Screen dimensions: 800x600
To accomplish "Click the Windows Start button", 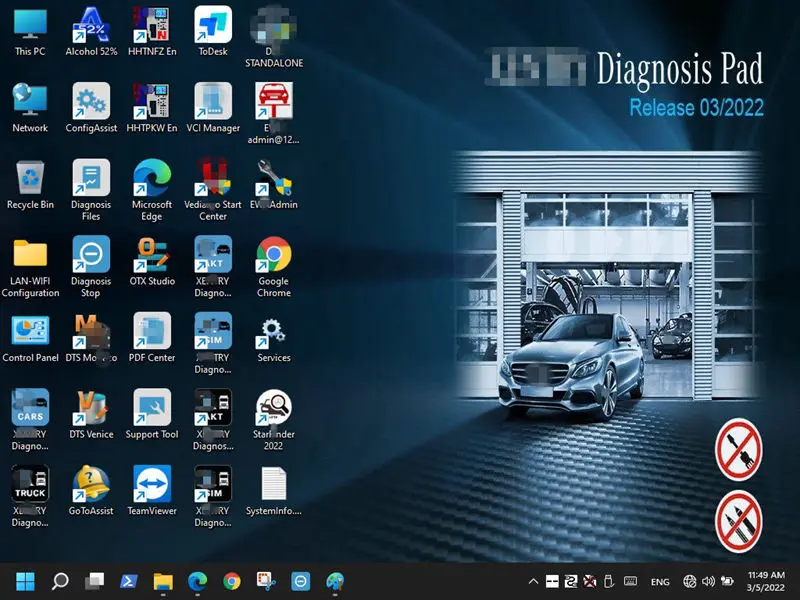I will (25, 581).
